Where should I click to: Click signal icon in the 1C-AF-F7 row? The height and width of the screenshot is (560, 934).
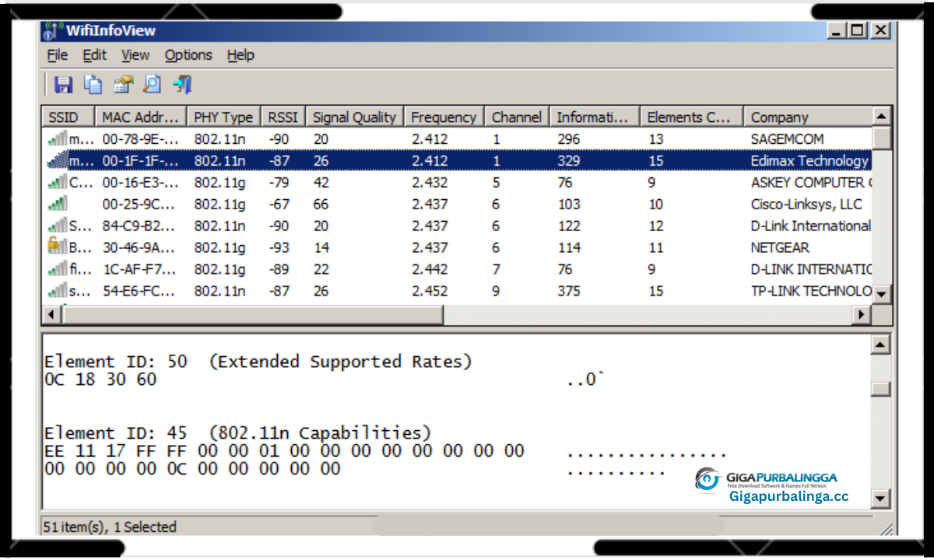pos(57,269)
